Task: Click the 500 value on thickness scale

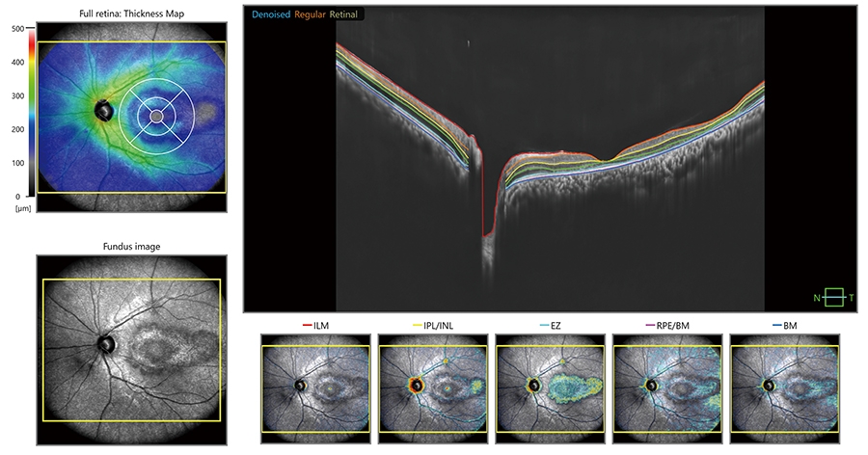Action: pos(17,29)
